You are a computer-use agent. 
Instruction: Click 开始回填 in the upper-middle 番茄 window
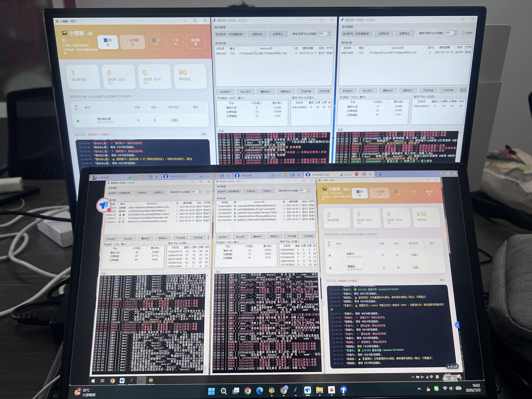click(x=306, y=91)
